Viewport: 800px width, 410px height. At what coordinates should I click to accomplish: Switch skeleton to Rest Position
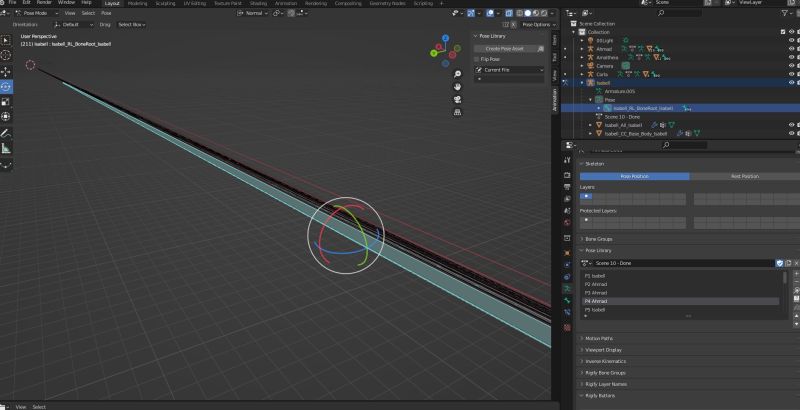[x=745, y=176]
